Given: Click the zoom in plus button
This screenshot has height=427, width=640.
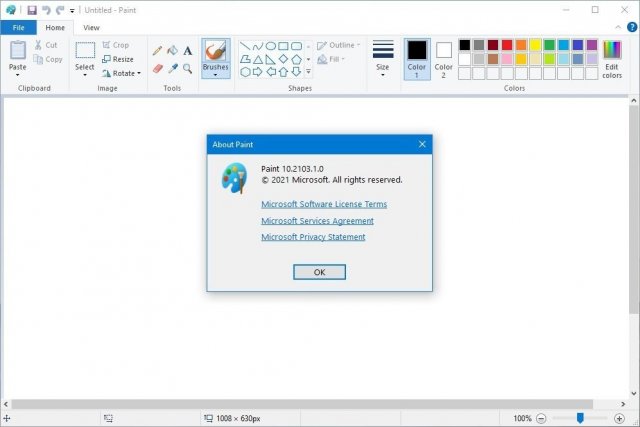Looking at the screenshot, I should click(619, 418).
